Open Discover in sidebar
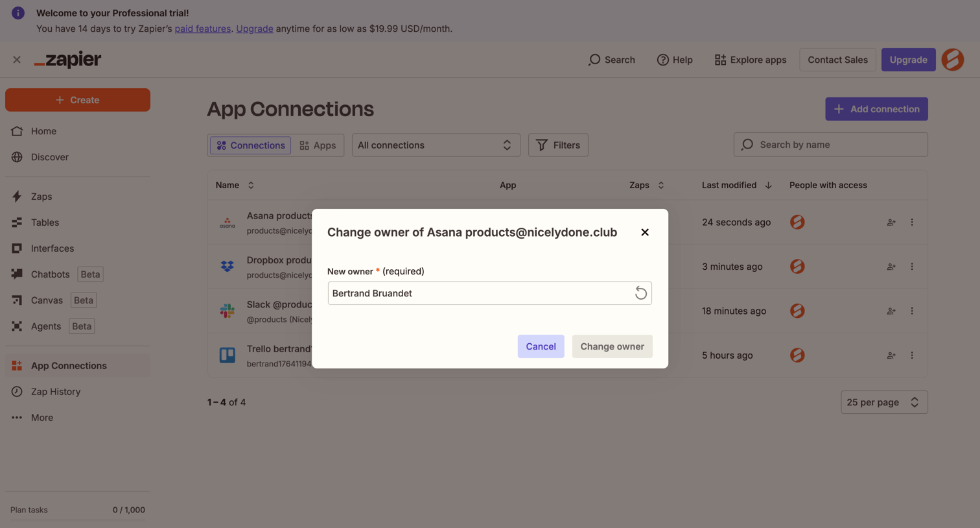 point(78,157)
